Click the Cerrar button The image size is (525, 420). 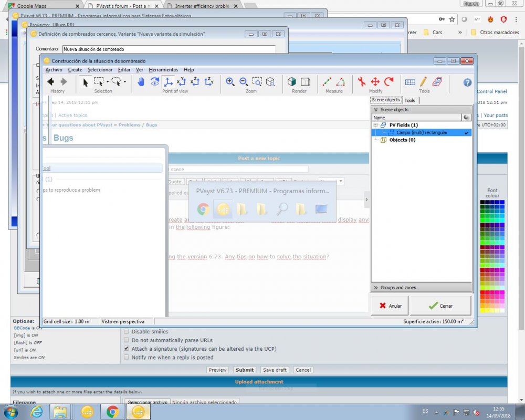tap(440, 306)
